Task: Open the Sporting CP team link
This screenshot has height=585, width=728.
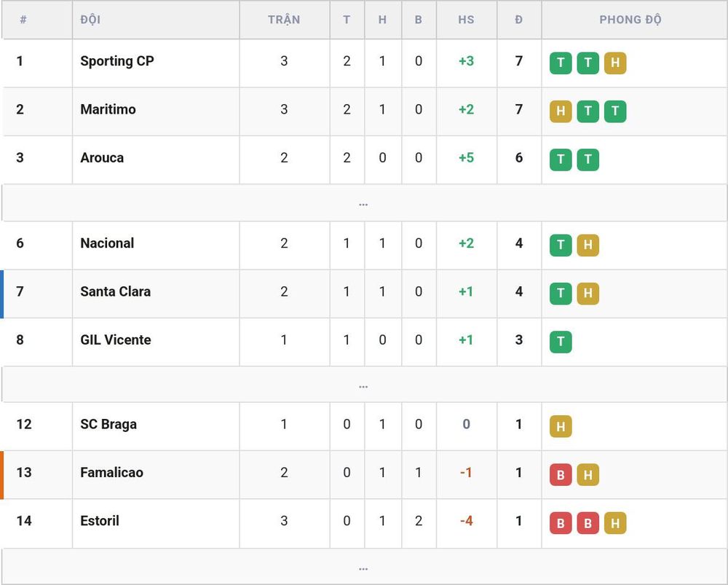Action: (117, 61)
